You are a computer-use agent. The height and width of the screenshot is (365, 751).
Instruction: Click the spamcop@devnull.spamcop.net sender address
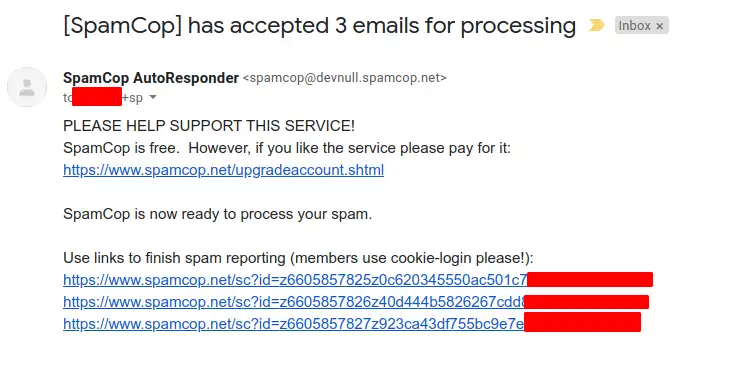pyautogui.click(x=345, y=78)
